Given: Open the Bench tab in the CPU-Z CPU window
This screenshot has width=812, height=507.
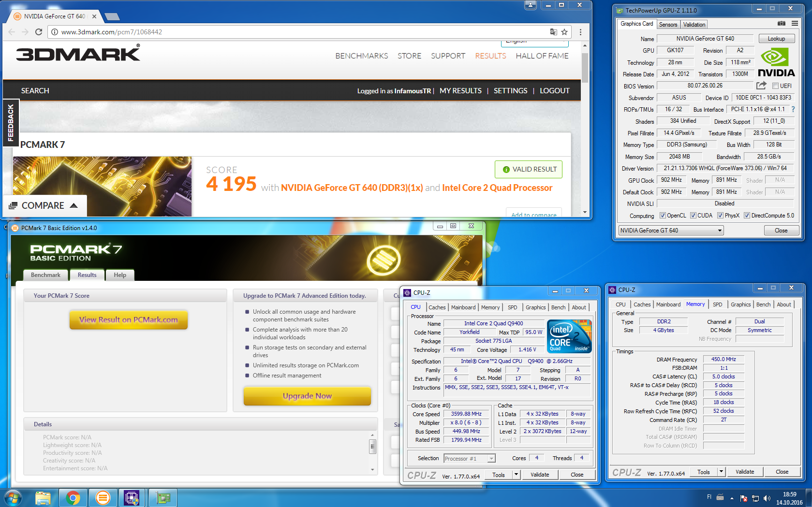Looking at the screenshot, I should 558,307.
